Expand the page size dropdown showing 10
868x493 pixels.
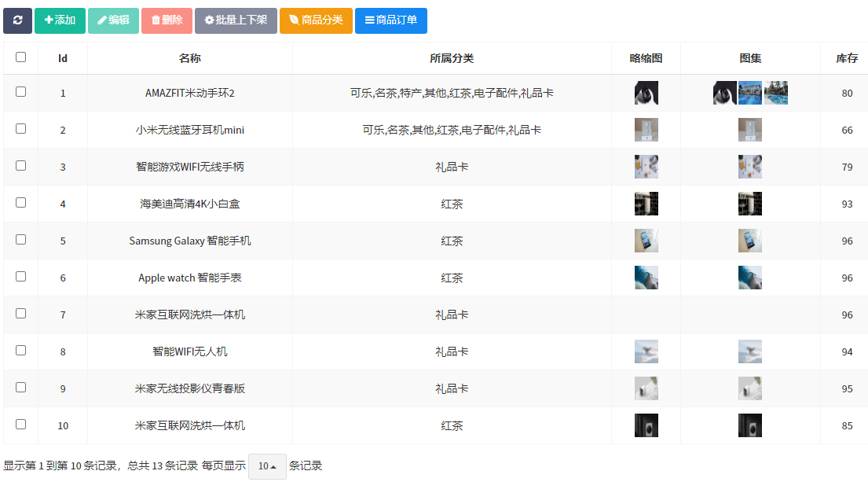coord(267,466)
